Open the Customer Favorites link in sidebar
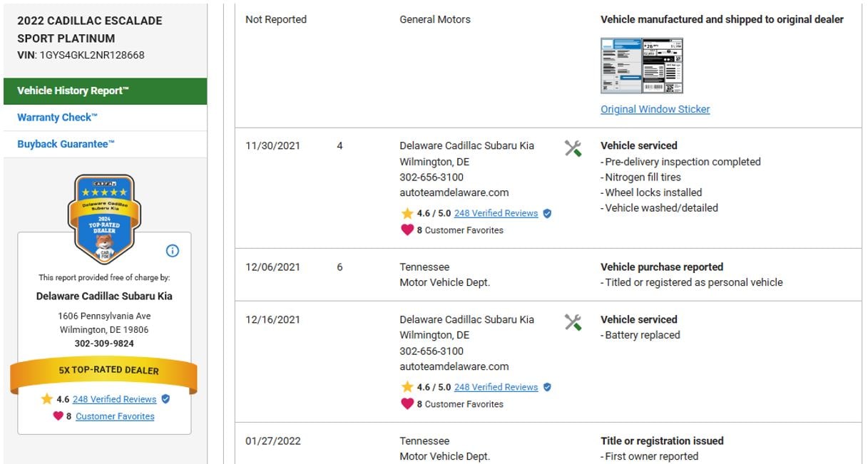This screenshot has width=868, height=464. pyautogui.click(x=115, y=416)
